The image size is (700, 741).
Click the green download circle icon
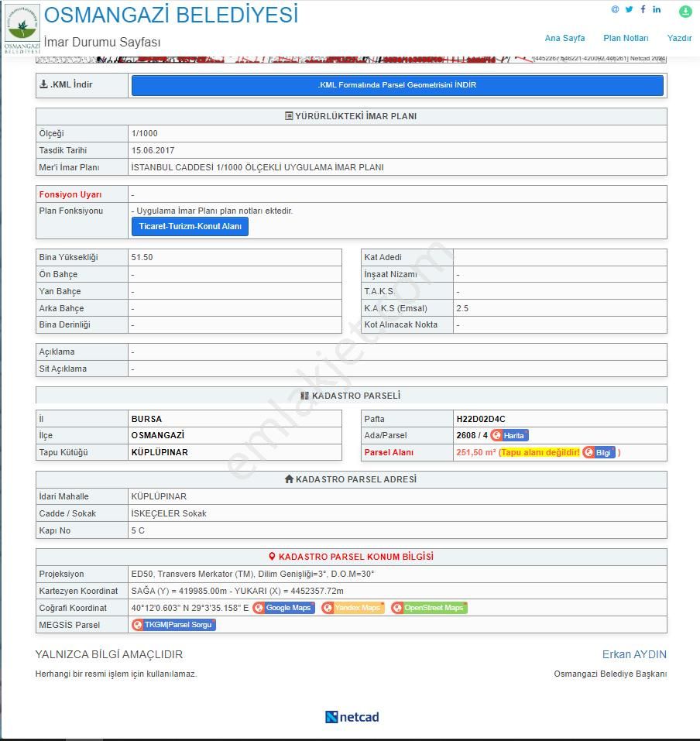[x=685, y=12]
